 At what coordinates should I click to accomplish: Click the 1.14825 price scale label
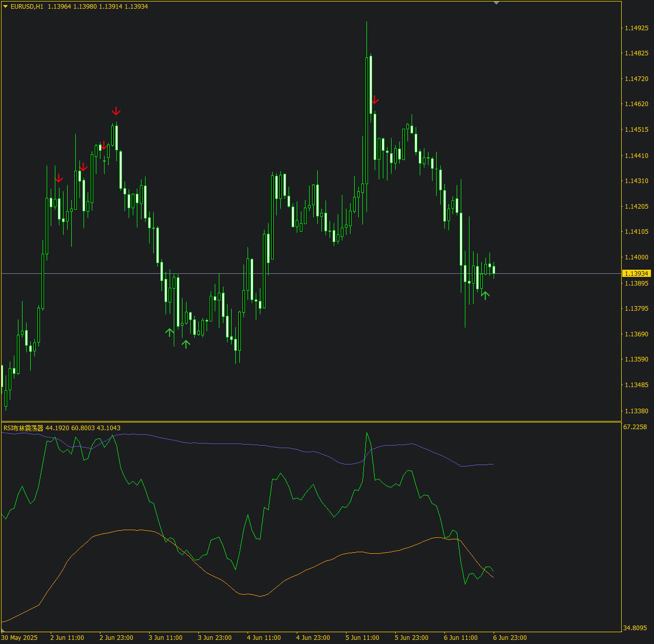(636, 53)
